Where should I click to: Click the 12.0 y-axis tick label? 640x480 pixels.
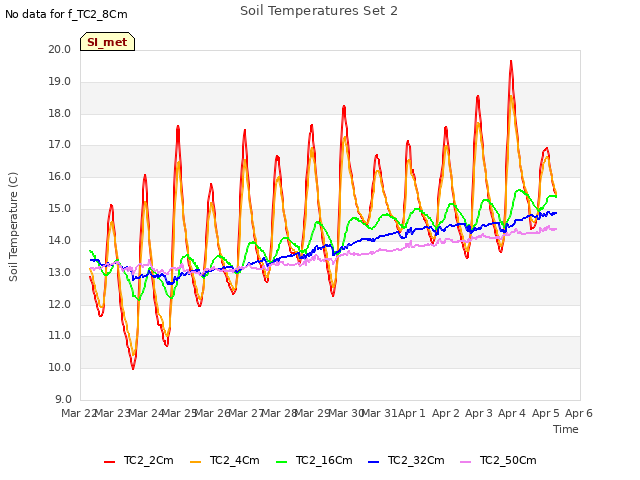pos(60,304)
